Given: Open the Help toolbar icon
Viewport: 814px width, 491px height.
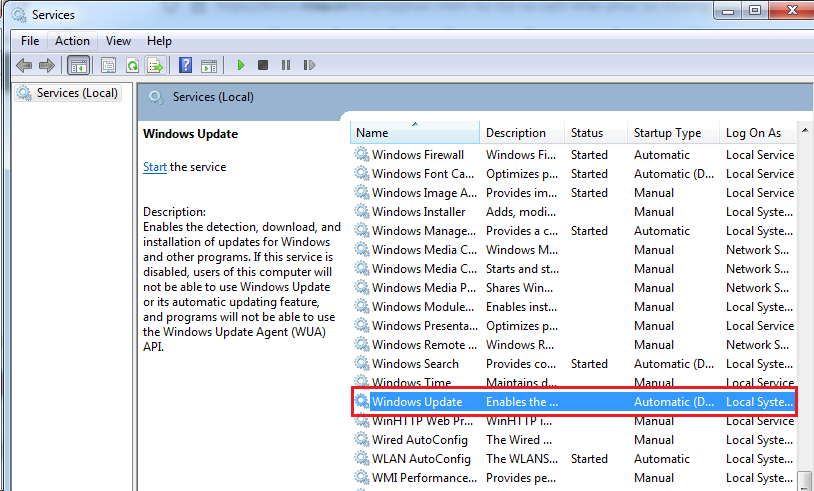Looking at the screenshot, I should [185, 65].
